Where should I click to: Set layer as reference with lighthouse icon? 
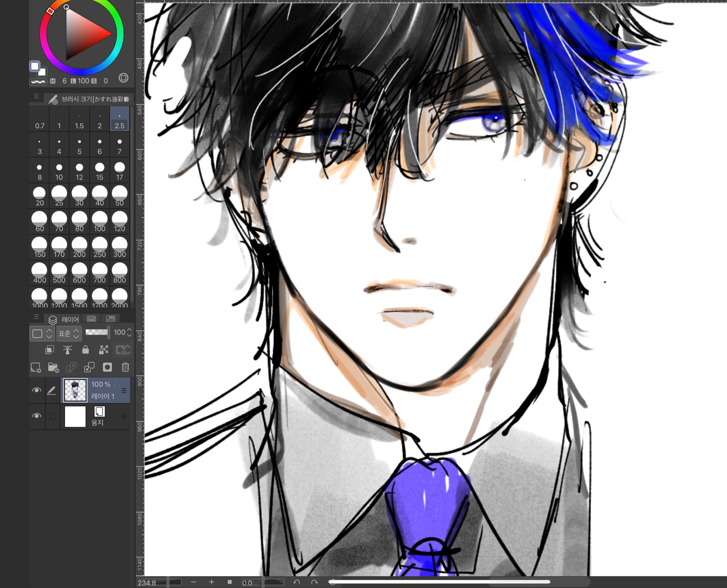click(67, 350)
